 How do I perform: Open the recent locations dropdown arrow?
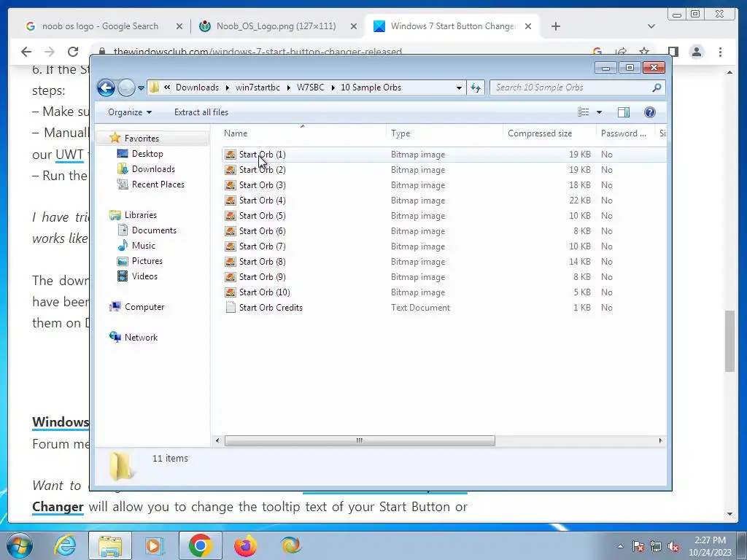(141, 88)
